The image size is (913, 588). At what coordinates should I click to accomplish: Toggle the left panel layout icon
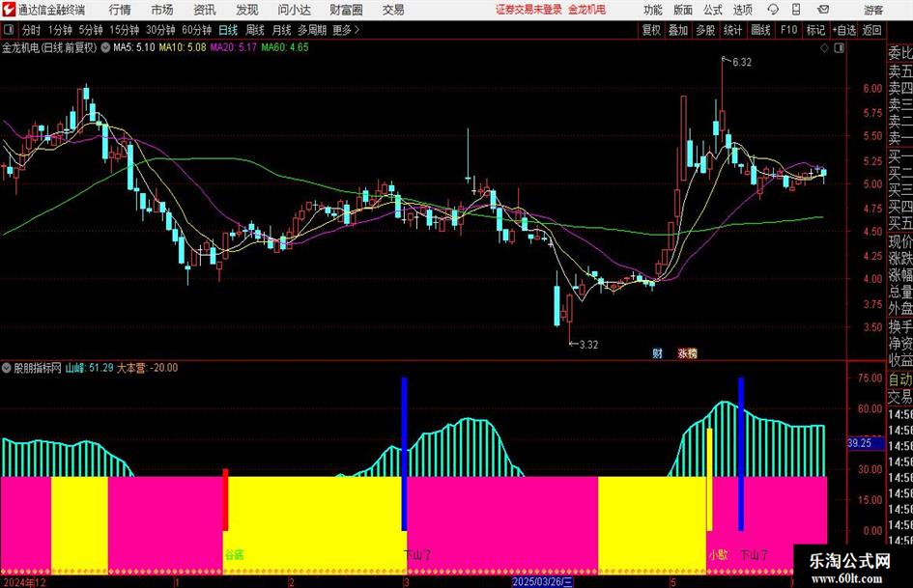click(9, 30)
